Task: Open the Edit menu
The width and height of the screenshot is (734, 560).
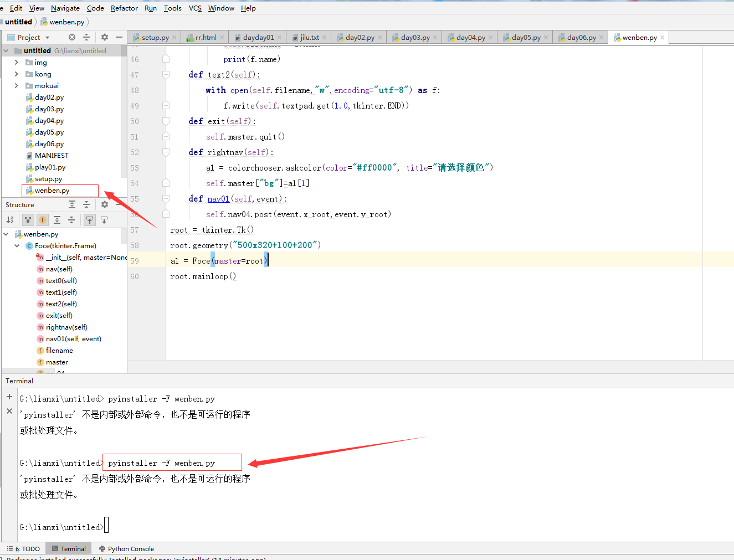Action: click(16, 8)
